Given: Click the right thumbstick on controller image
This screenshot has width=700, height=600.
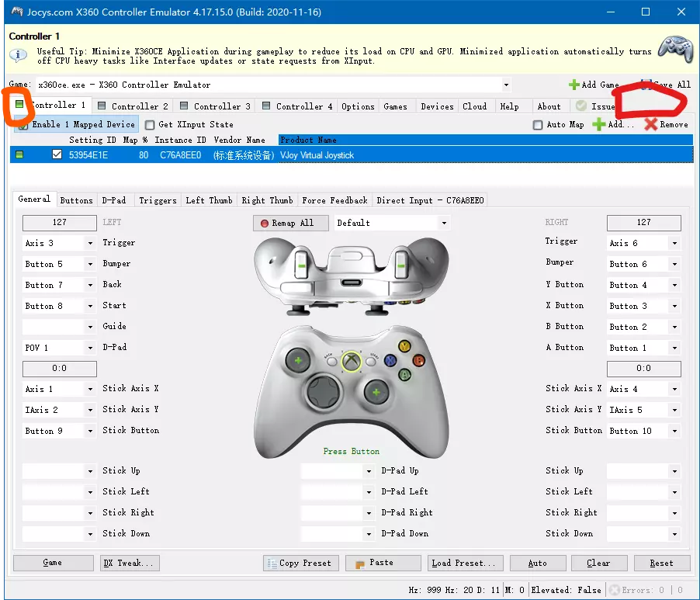Looking at the screenshot, I should click(376, 393).
